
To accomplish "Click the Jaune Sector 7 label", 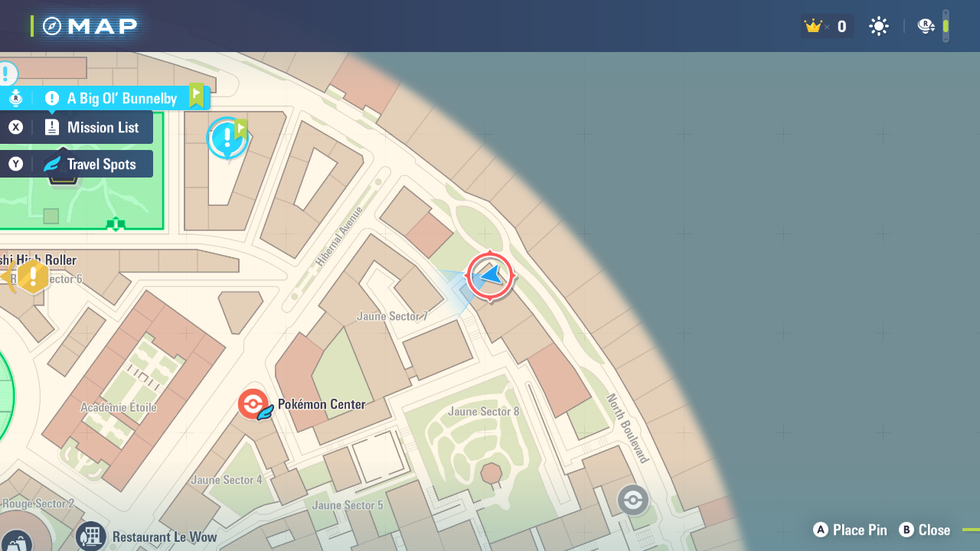I will pos(392,316).
